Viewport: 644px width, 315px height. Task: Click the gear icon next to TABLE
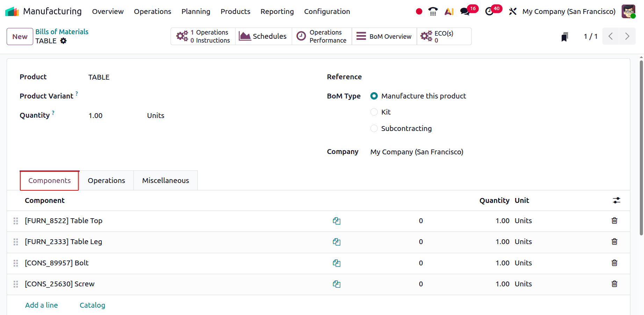click(x=63, y=41)
